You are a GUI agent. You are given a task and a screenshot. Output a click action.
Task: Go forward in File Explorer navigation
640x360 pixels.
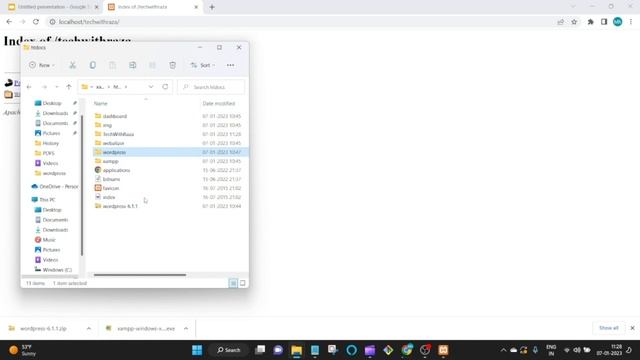[44, 87]
